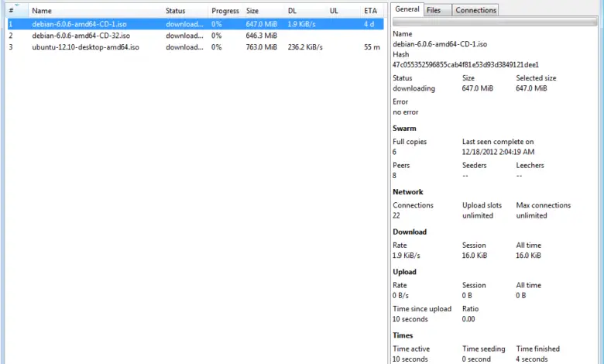Click the Download section heading
The height and width of the screenshot is (364, 604).
410,232
